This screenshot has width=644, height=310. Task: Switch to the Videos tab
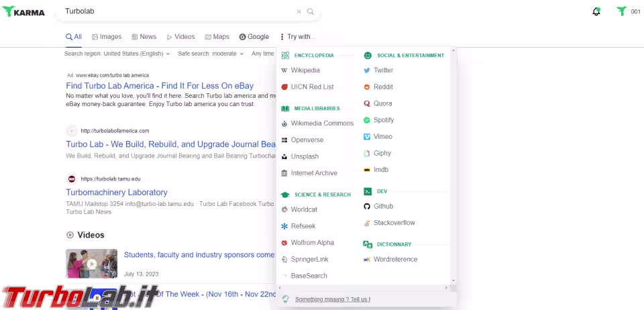point(180,37)
